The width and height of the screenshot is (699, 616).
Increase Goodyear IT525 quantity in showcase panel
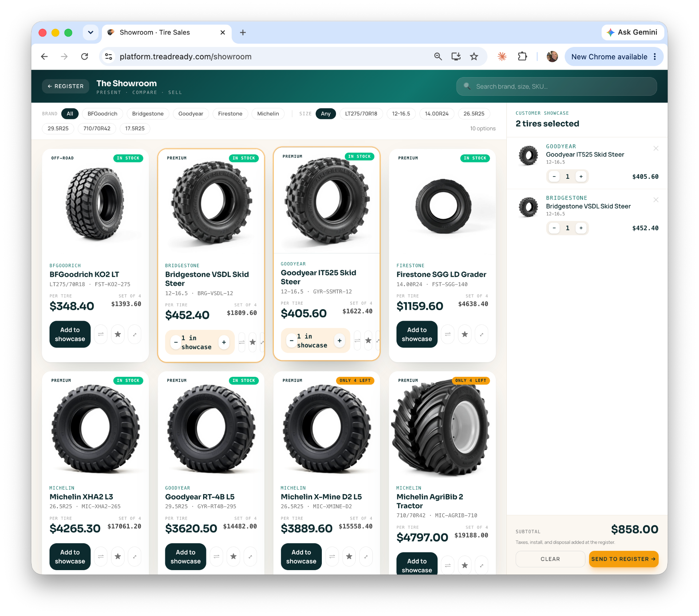(x=581, y=177)
